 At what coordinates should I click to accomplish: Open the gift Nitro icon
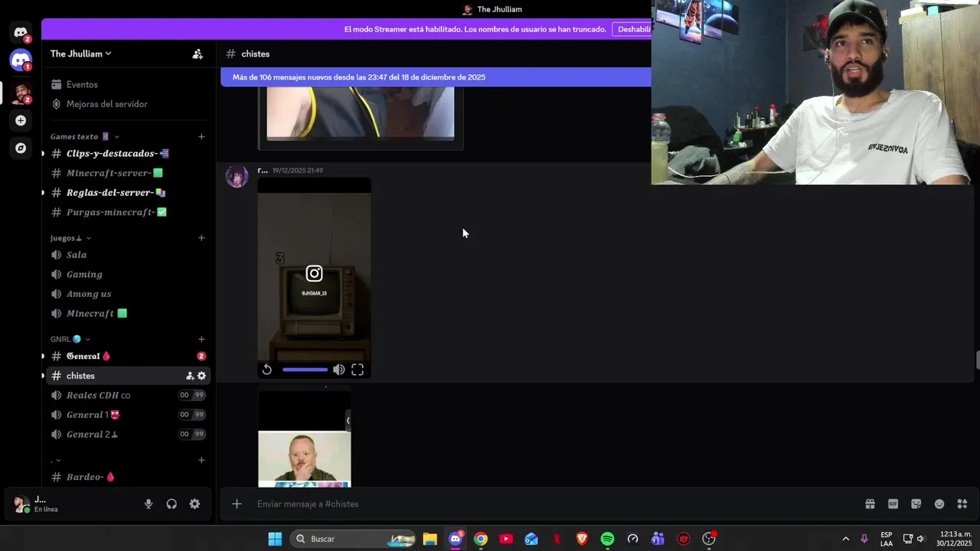point(870,504)
